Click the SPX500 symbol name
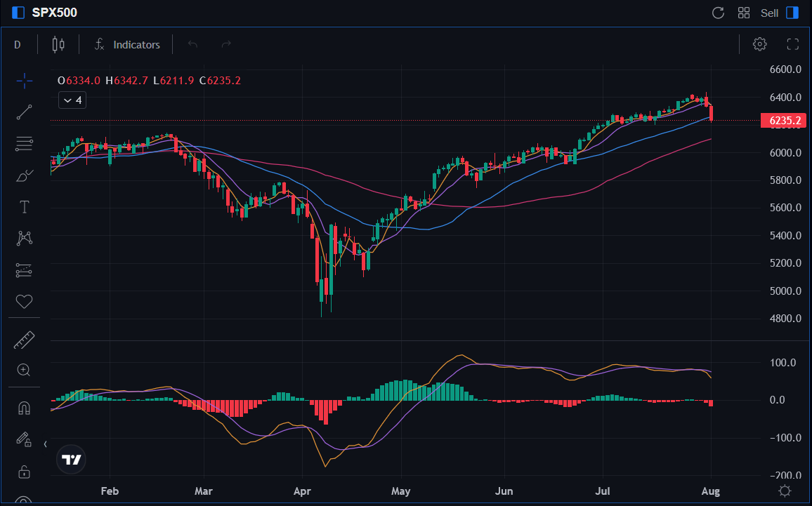Screen dimensions: 812x506 point(54,13)
